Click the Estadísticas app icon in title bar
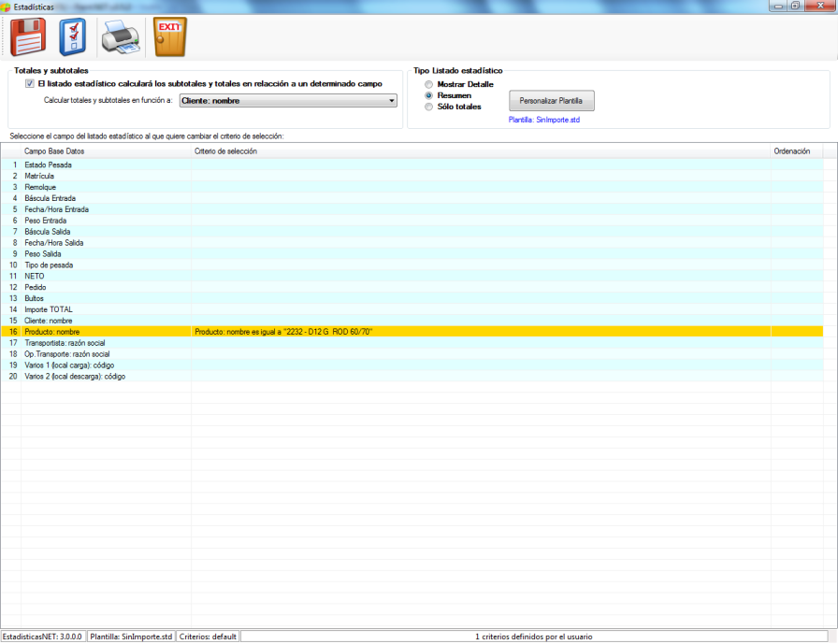 click(x=7, y=6)
